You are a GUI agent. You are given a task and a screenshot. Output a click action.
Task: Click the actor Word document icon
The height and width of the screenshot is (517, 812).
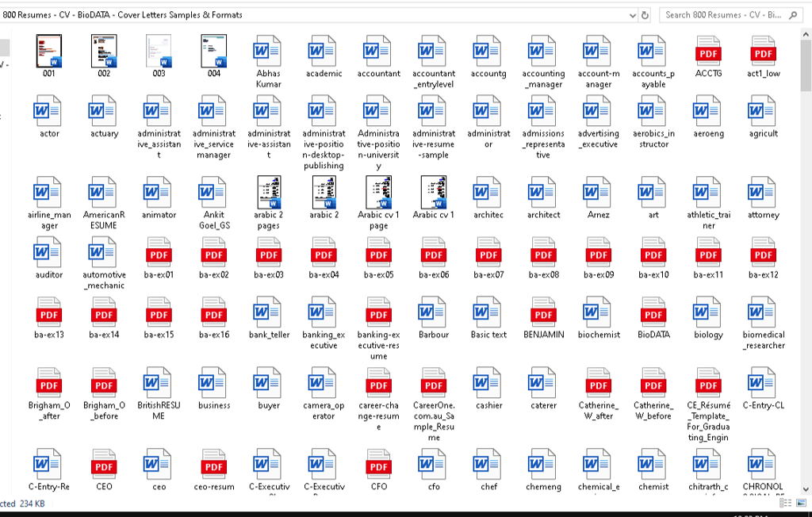[48, 111]
